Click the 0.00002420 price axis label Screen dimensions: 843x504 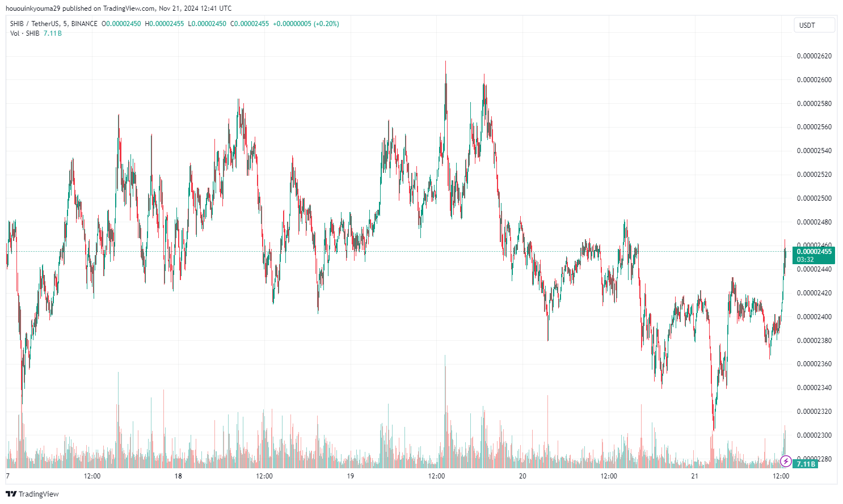click(814, 293)
